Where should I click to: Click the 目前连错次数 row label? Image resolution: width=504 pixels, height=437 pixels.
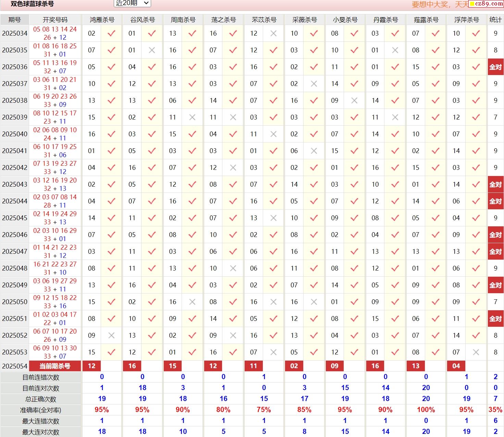tap(41, 377)
